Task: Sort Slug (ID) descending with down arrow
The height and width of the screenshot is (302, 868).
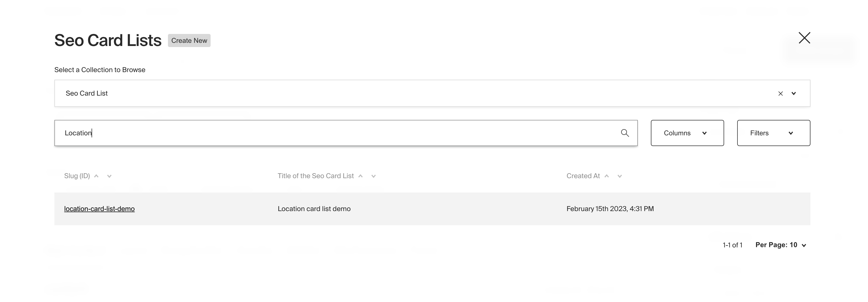Action: pos(109,176)
